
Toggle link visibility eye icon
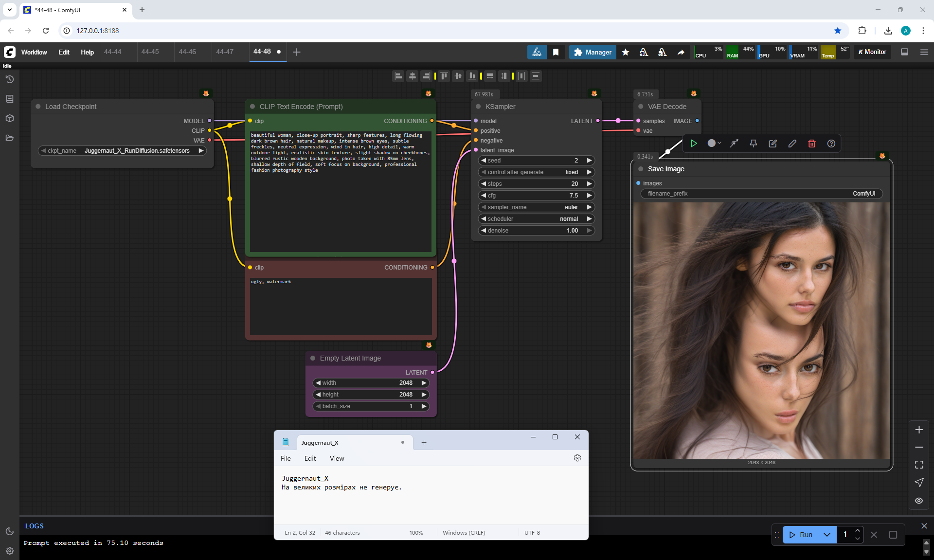coord(918,500)
